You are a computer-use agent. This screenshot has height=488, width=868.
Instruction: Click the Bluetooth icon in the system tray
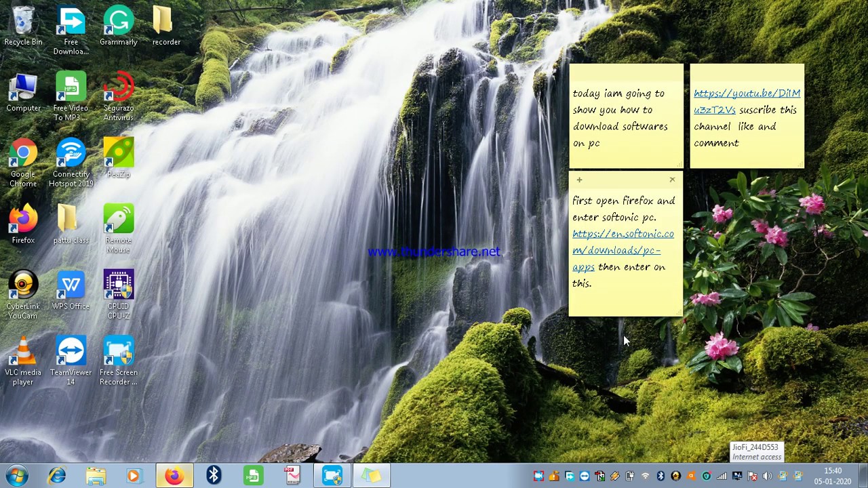(660, 476)
